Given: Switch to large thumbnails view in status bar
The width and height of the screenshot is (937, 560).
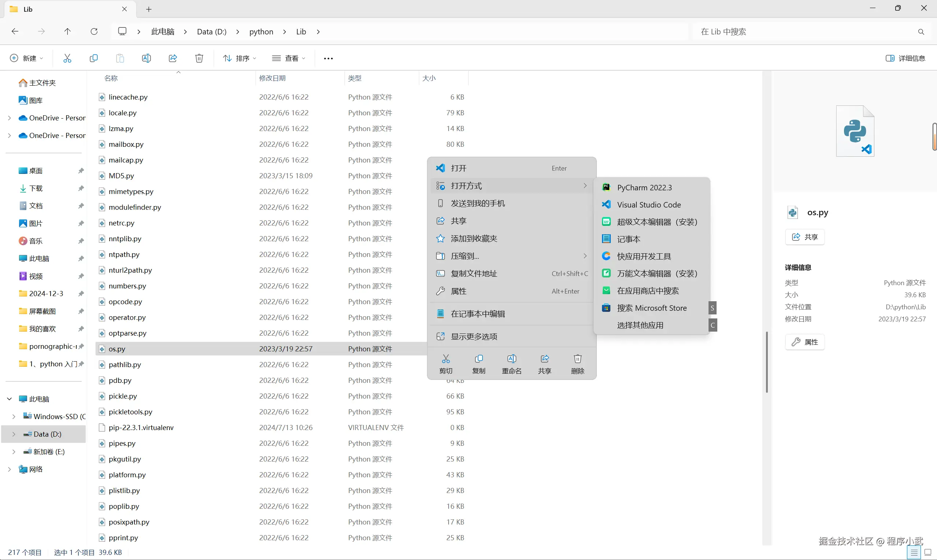Looking at the screenshot, I should coord(927,553).
